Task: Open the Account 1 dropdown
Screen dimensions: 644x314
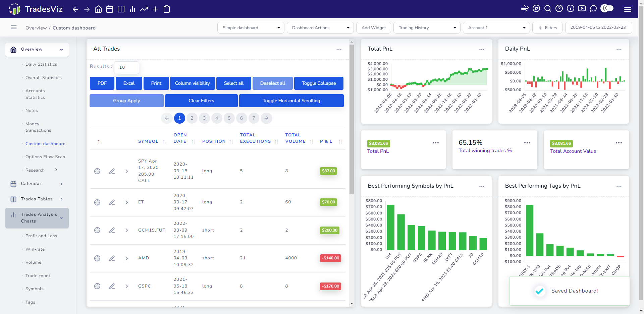Action: 496,28
